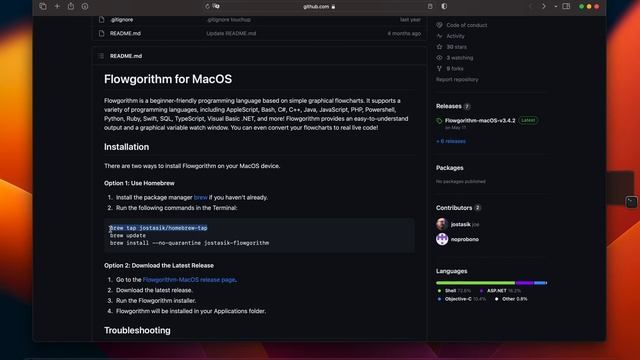Select the Shell language entry
The height and width of the screenshot is (360, 640).
click(x=454, y=291)
